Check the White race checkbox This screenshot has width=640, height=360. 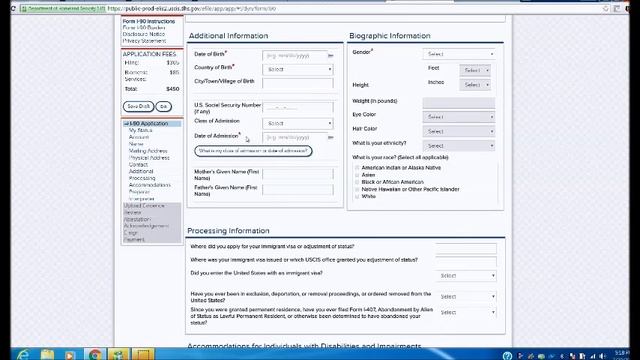(x=357, y=197)
